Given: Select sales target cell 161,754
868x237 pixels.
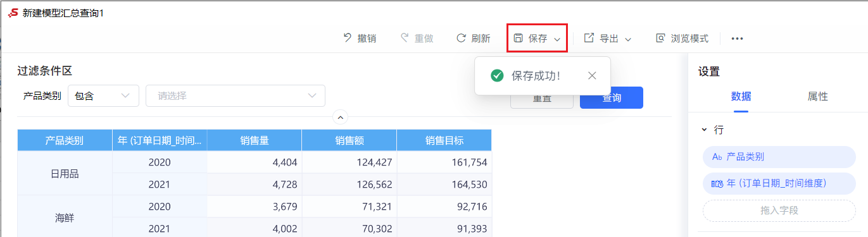Looking at the screenshot, I should [444, 162].
